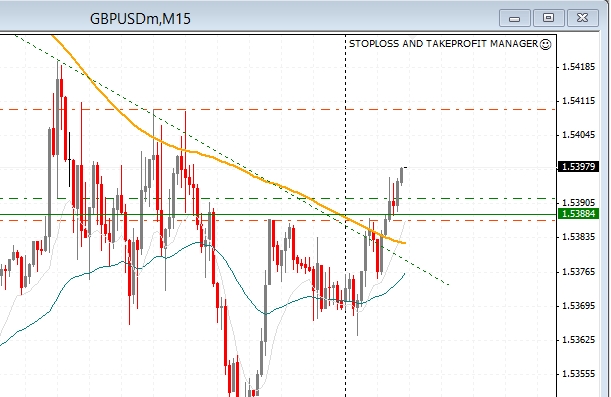Select the current price label 1.53979

pyautogui.click(x=579, y=167)
